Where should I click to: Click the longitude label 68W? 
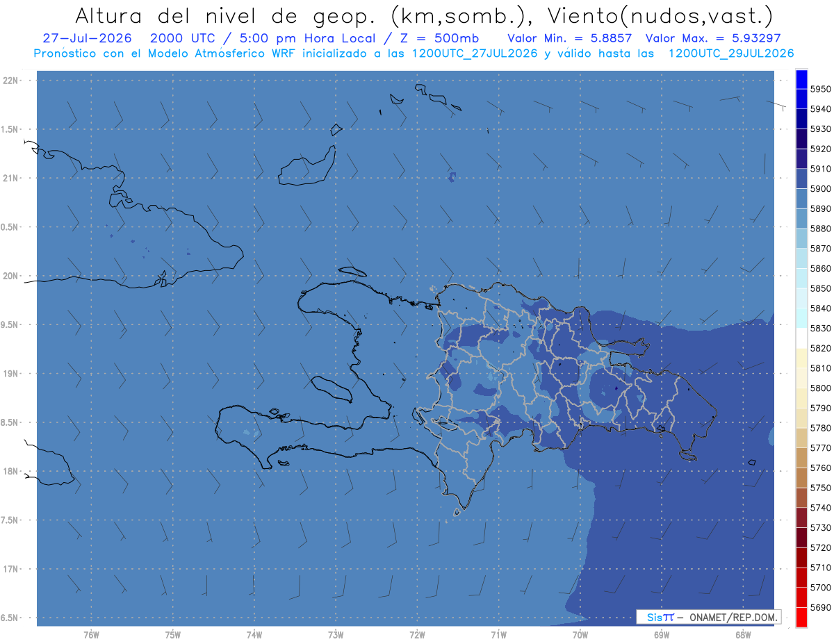point(742,635)
